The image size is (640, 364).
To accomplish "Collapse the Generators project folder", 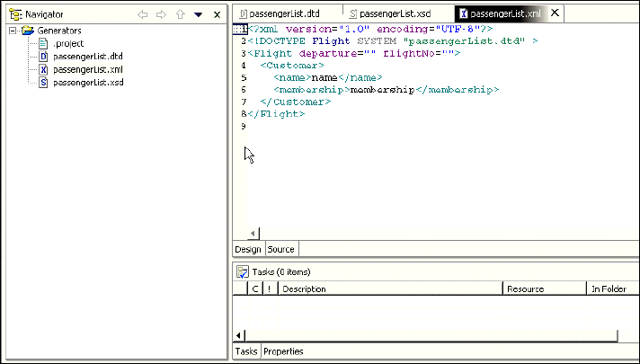I will 12,31.
